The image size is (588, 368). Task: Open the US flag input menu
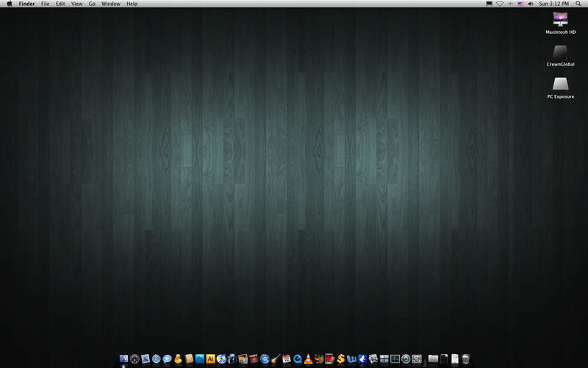point(520,4)
